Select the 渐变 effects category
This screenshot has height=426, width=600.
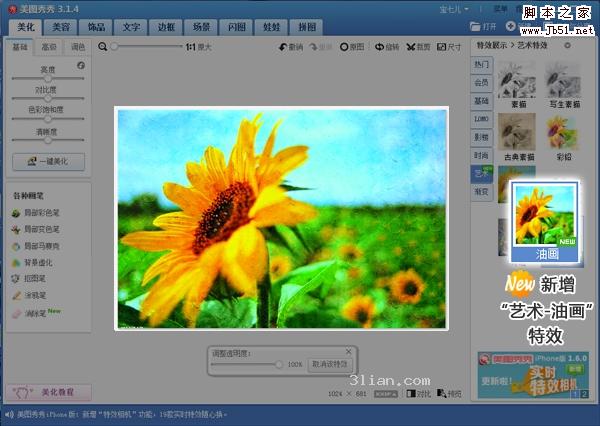click(481, 192)
